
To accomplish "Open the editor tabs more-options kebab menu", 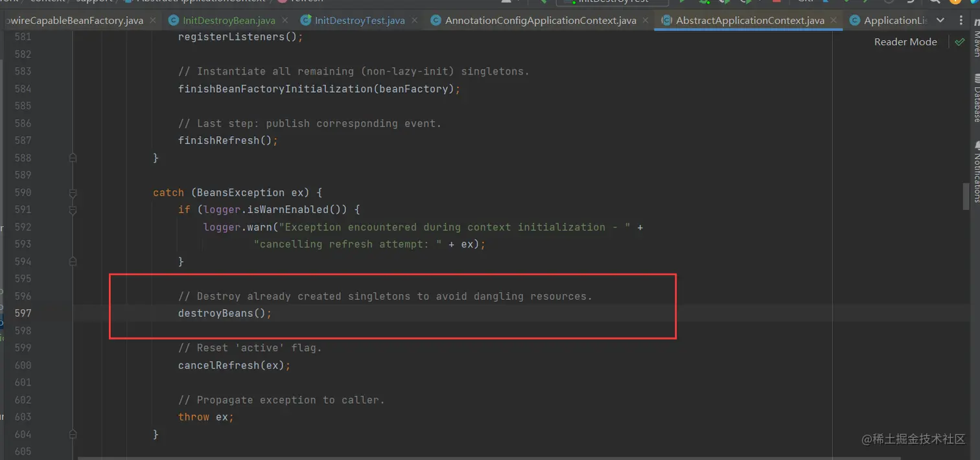I will click(959, 21).
